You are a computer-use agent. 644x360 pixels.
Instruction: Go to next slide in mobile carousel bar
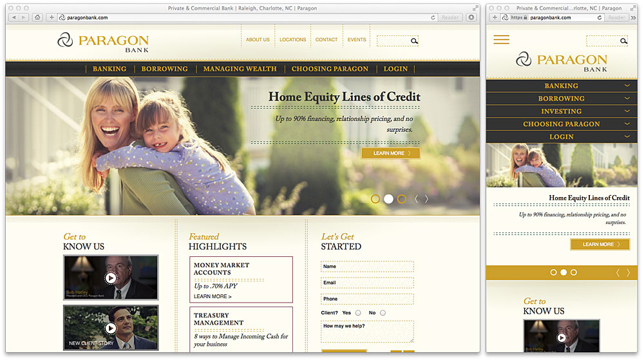tap(628, 272)
